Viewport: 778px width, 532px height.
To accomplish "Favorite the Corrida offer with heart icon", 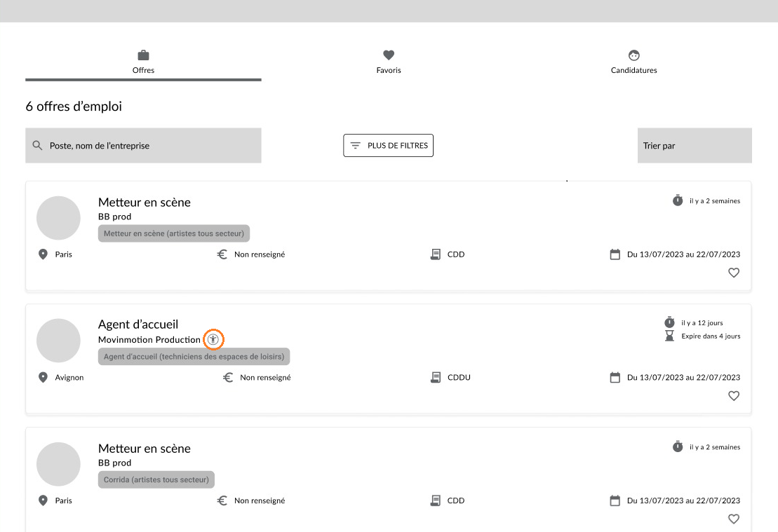I will [x=734, y=519].
